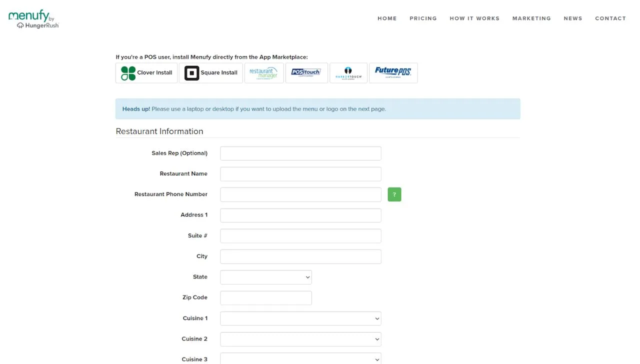640x364 pixels.
Task: Click the Sales Rep (Optional) input
Action: (300, 153)
